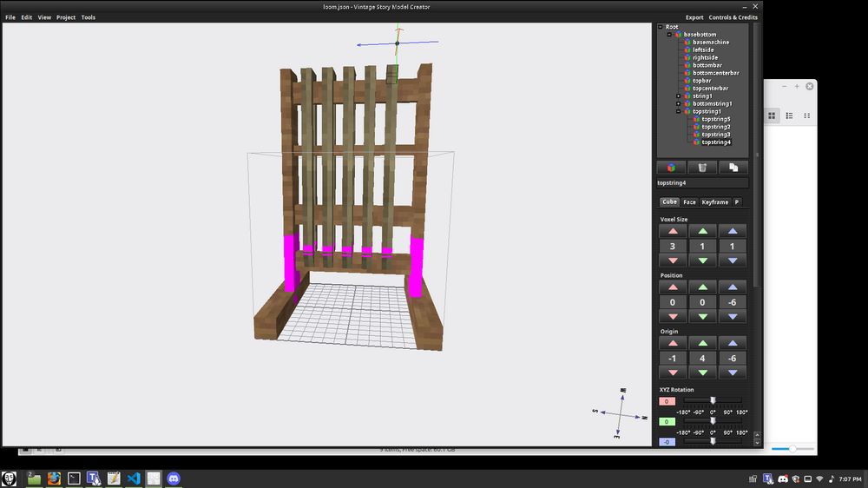Click the add new cube element button

click(671, 167)
